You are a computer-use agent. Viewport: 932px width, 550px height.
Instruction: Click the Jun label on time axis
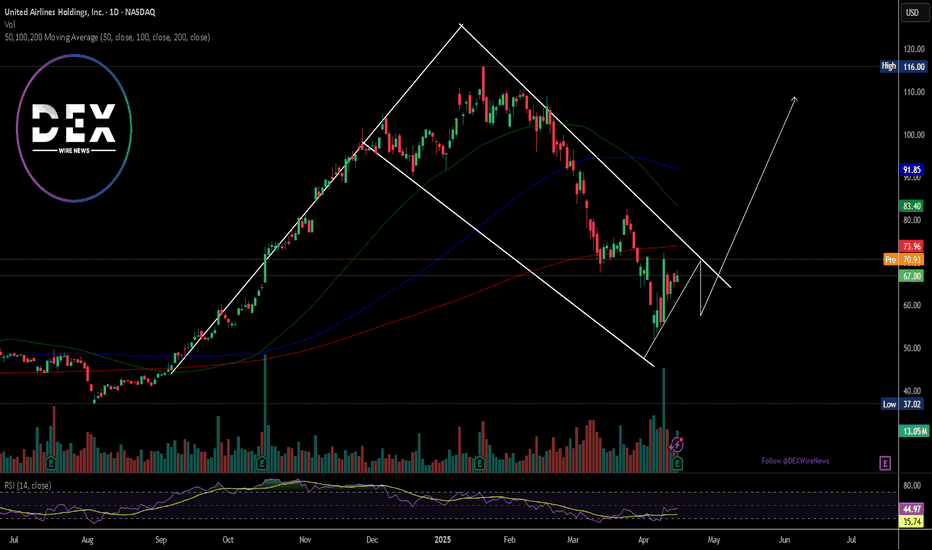(x=785, y=540)
